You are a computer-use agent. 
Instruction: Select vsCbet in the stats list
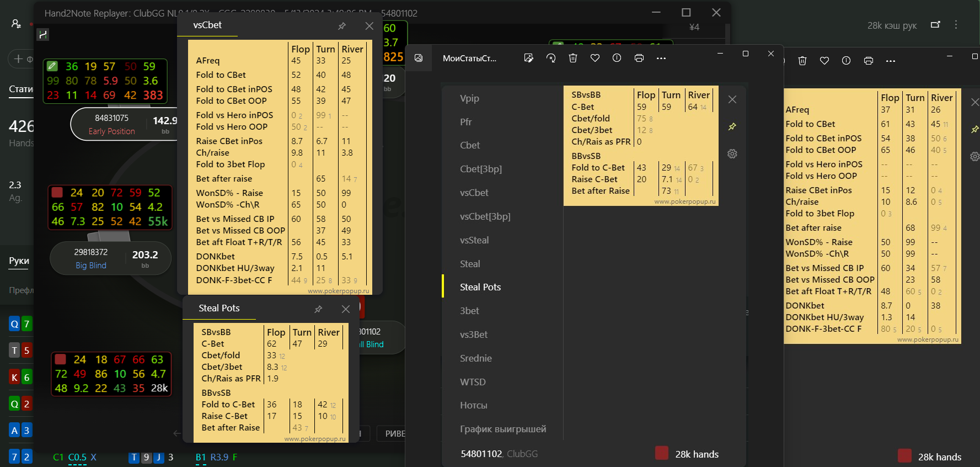pos(474,193)
